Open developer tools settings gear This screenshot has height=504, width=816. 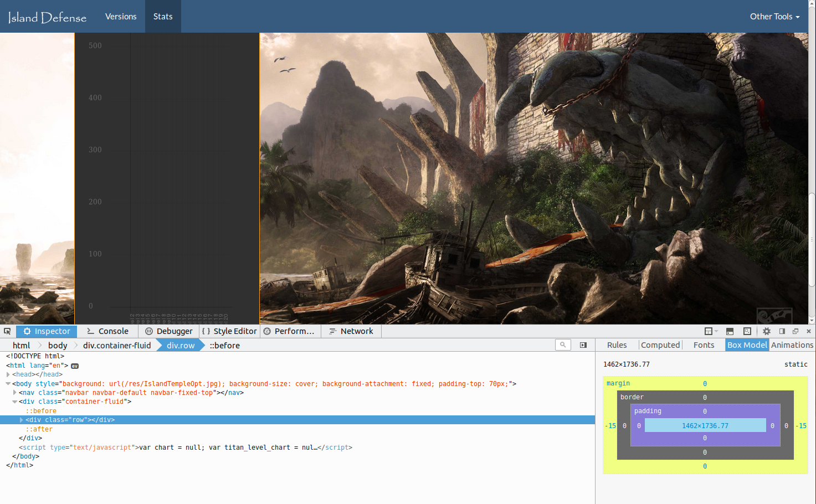tap(767, 331)
